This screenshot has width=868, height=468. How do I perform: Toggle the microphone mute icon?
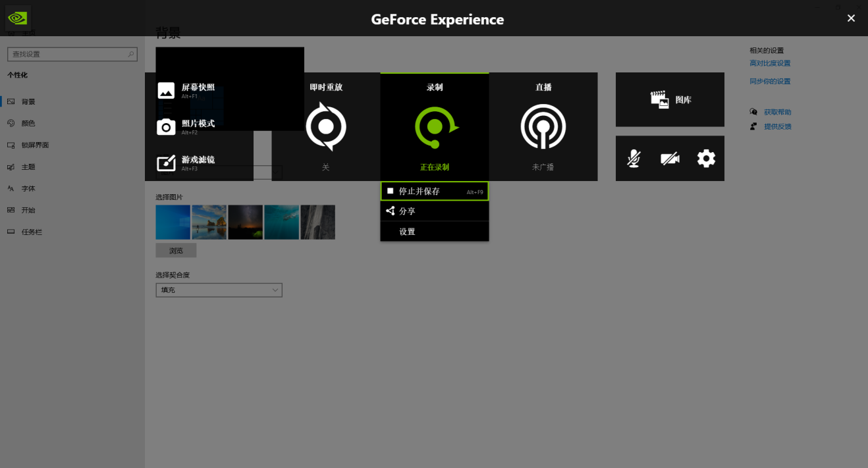634,159
